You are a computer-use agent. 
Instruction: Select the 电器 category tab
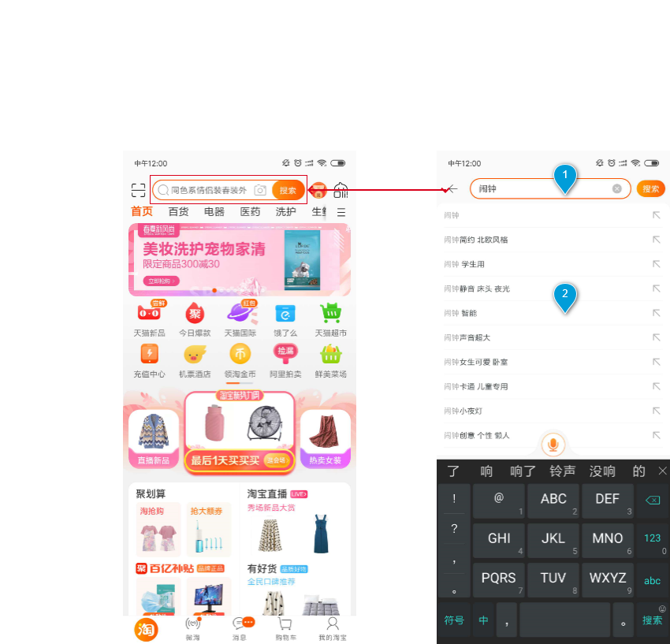pyautogui.click(x=214, y=212)
